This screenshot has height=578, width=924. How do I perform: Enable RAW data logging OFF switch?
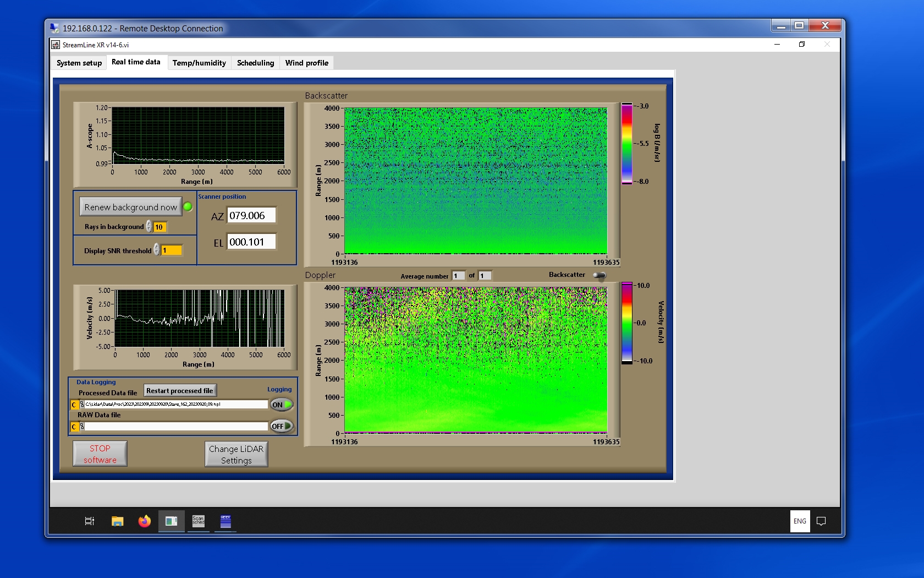(x=281, y=426)
